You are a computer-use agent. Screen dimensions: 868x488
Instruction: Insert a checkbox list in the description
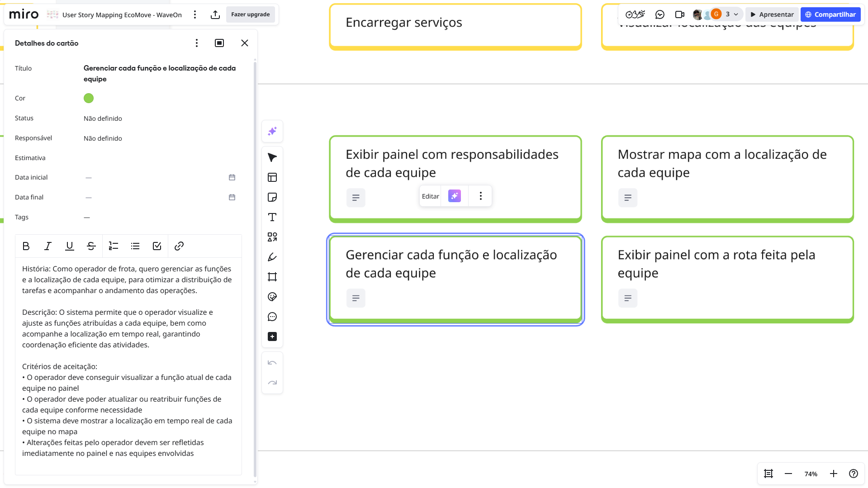157,246
